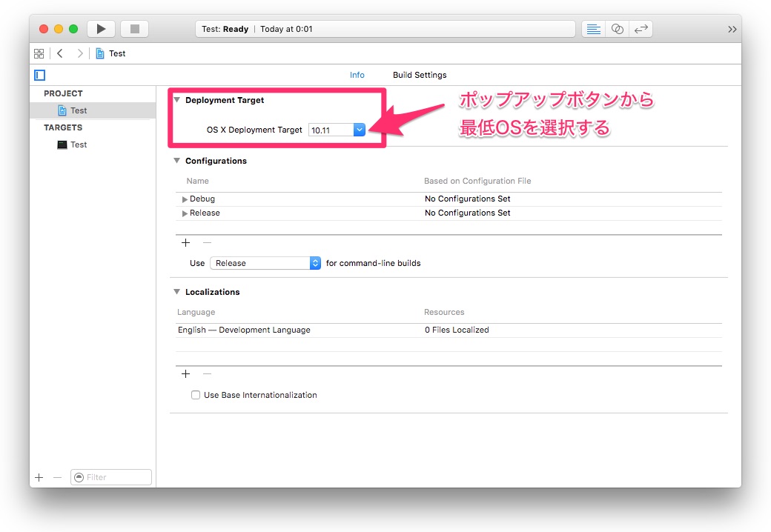Enable Use Base Internationalization checkbox

point(196,395)
